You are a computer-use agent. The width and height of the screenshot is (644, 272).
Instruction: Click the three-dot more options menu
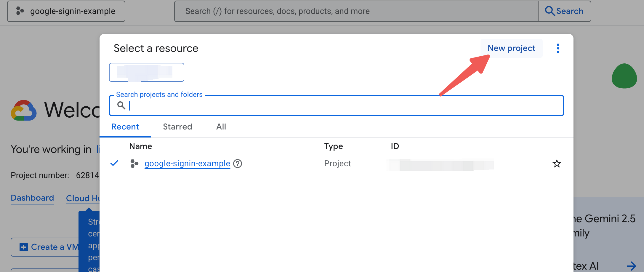click(558, 48)
